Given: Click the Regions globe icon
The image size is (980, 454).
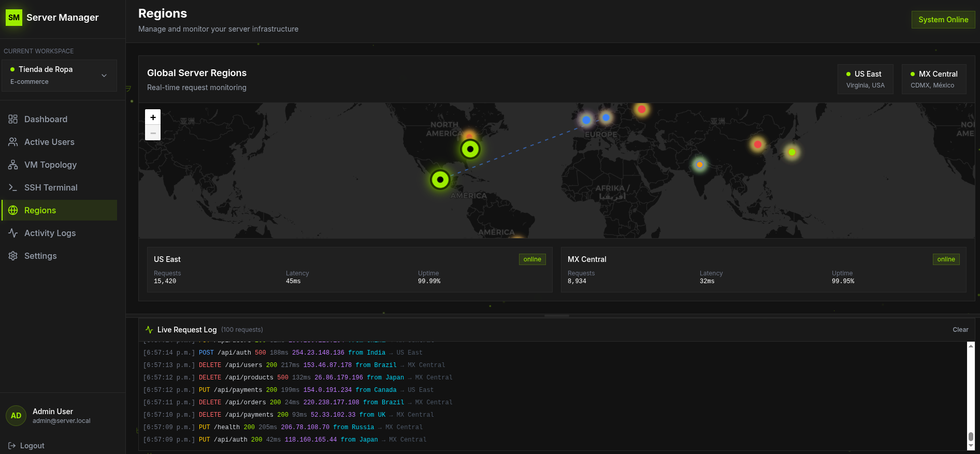Looking at the screenshot, I should point(13,210).
